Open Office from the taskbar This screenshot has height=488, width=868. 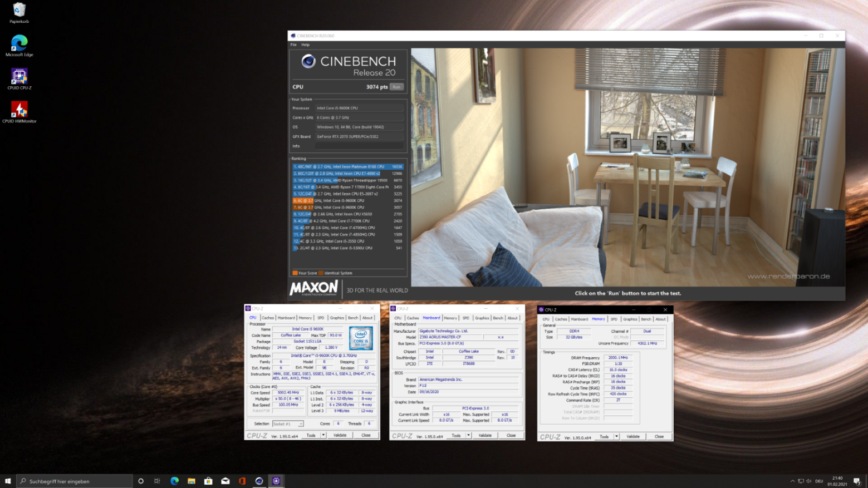(242, 481)
